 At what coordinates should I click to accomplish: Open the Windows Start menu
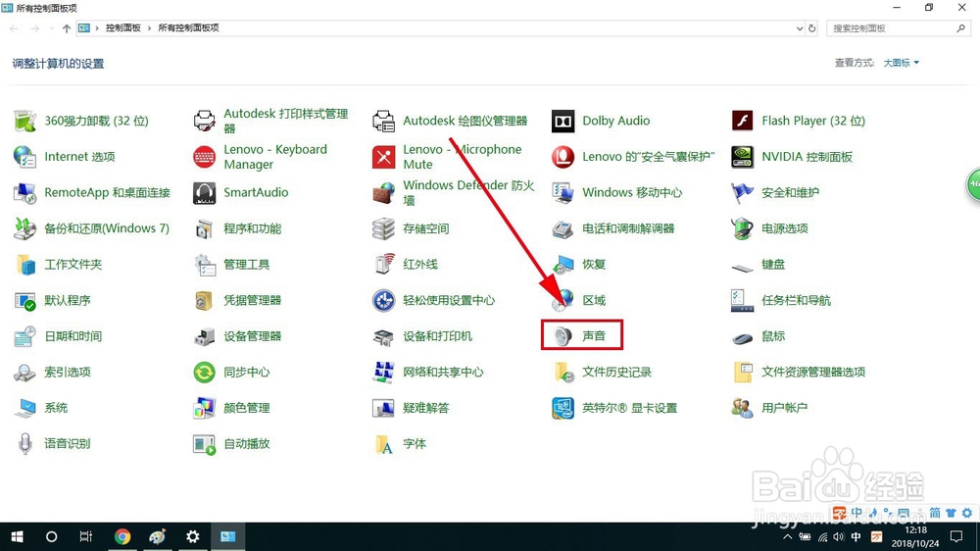[x=17, y=536]
